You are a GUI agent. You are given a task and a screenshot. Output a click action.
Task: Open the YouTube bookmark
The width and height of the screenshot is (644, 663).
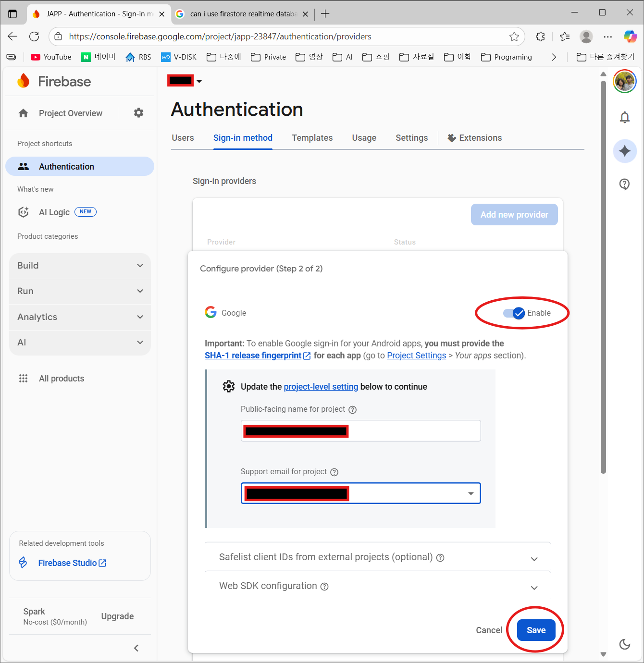51,57
